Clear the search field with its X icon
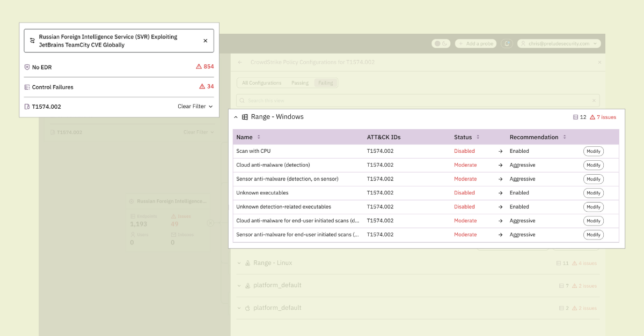Viewport: 644px width, 336px height. point(594,100)
